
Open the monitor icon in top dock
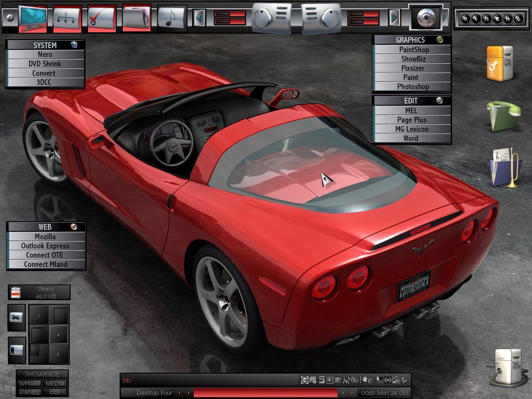coord(33,18)
